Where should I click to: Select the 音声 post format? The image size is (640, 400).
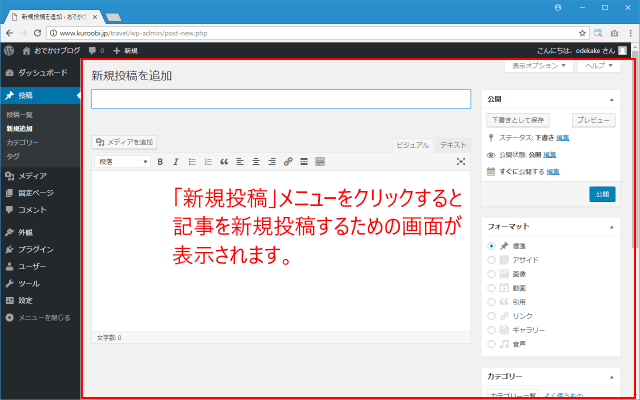pyautogui.click(x=491, y=344)
